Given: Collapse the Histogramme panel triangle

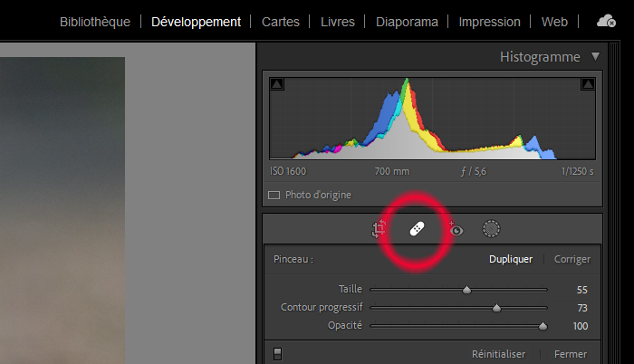Looking at the screenshot, I should [595, 56].
